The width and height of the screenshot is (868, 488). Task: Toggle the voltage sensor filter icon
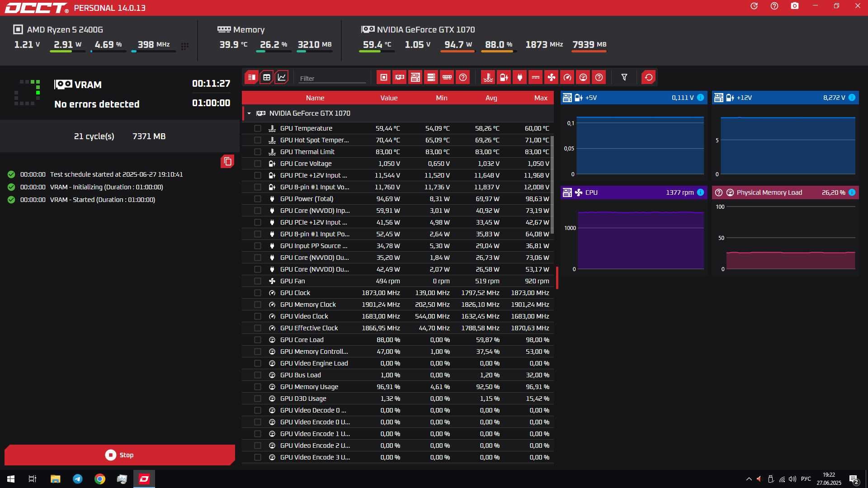504,77
